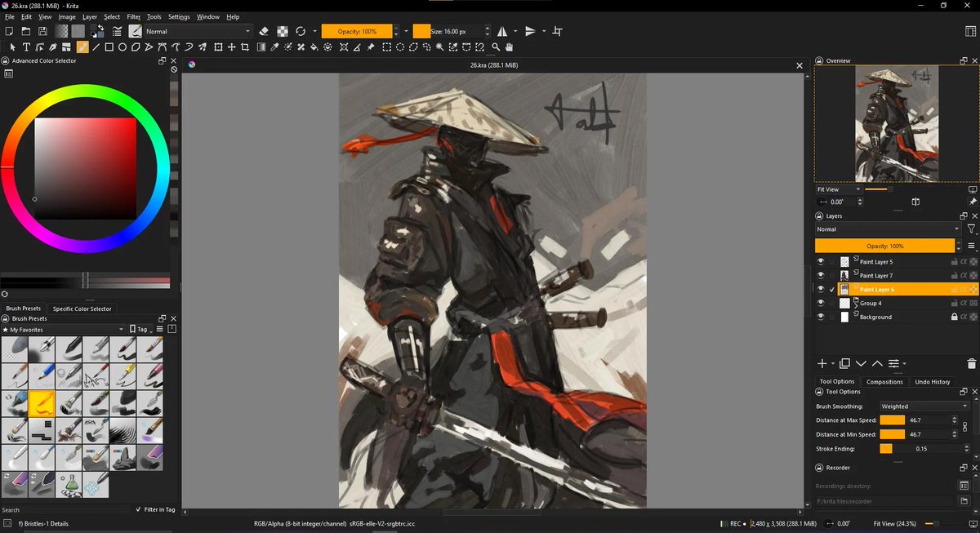Toggle Eraser mode in the toolbar
The width and height of the screenshot is (980, 533).
tap(264, 31)
